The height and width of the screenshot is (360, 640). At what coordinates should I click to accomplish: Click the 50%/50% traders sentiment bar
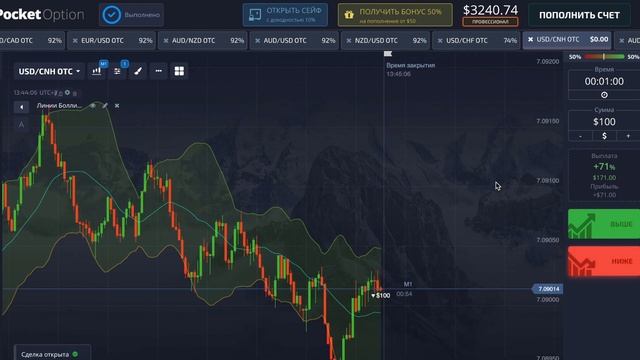[x=604, y=57]
